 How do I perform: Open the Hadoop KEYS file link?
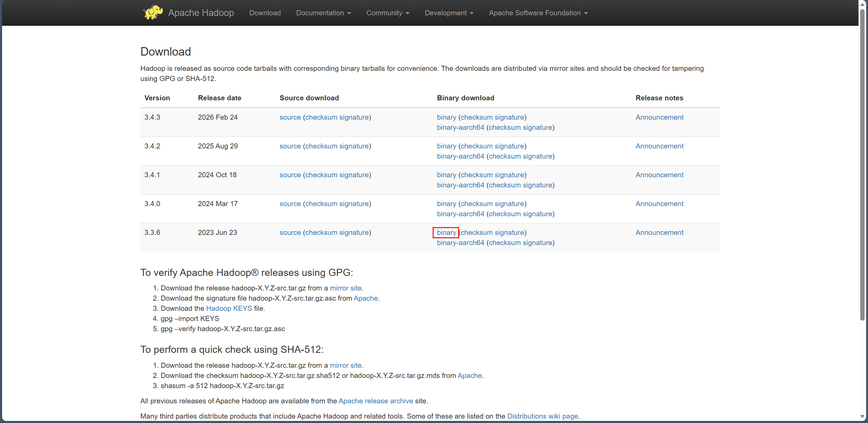coord(229,308)
